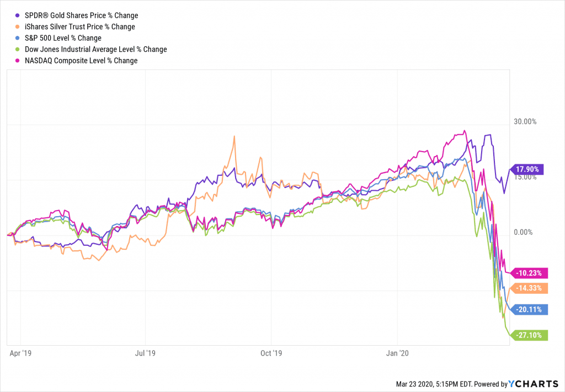The width and height of the screenshot is (565, 392).
Task: Select the iShares Silver Trust Price % Change label
Action: pos(80,26)
